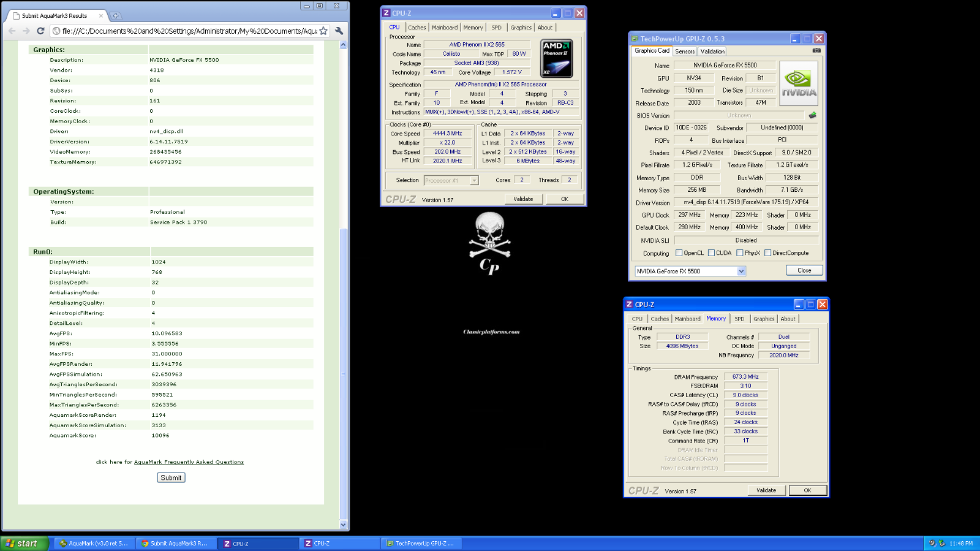Click GPU-Z title bar icon
Screen dimensions: 980x551
coord(635,39)
